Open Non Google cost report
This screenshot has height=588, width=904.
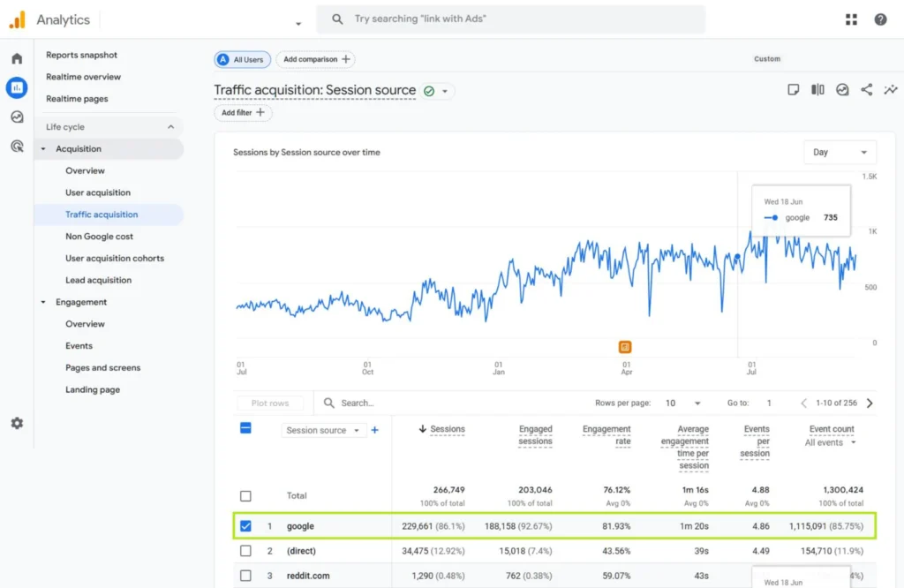99,237
